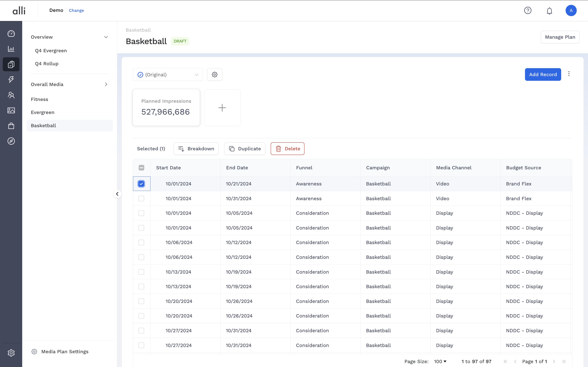Open the help question mark icon
The height and width of the screenshot is (367, 588).
(x=528, y=10)
